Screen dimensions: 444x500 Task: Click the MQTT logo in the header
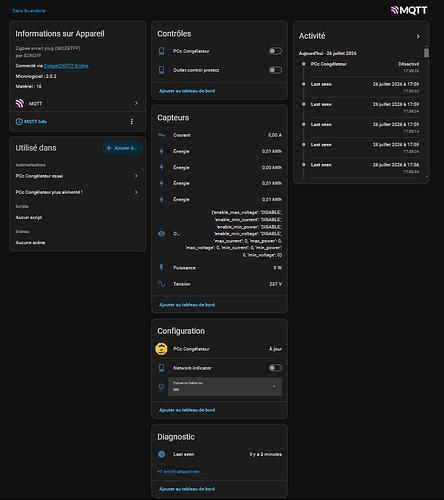pyautogui.click(x=409, y=10)
